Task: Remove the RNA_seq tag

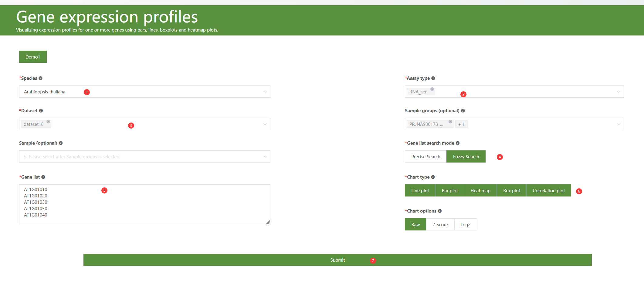Action: click(432, 89)
